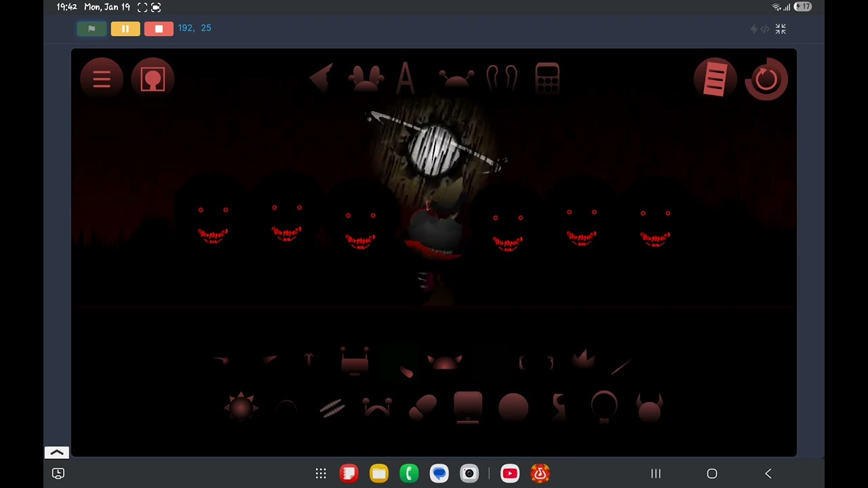Viewport: 868px width, 488px height.
Task: Open the Android apps grid
Action: [x=321, y=474]
